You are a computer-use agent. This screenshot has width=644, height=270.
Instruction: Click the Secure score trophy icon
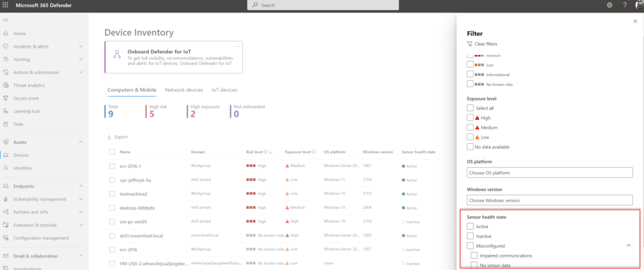pos(6,98)
